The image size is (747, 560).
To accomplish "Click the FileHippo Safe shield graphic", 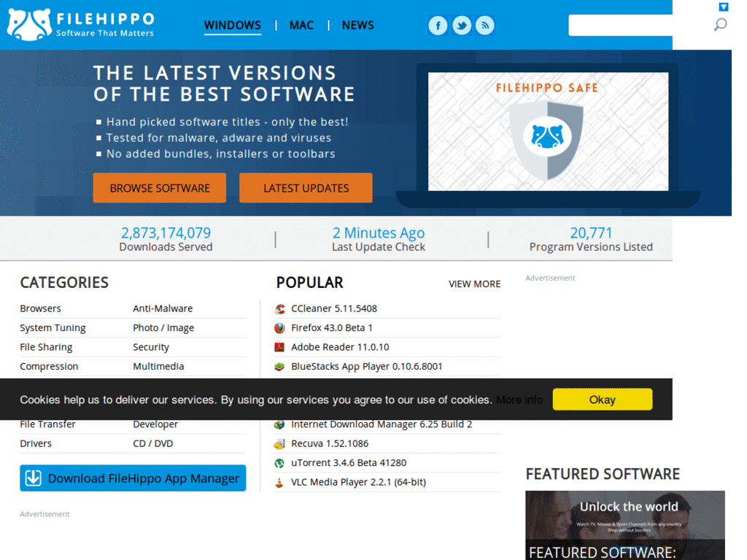I will [547, 141].
